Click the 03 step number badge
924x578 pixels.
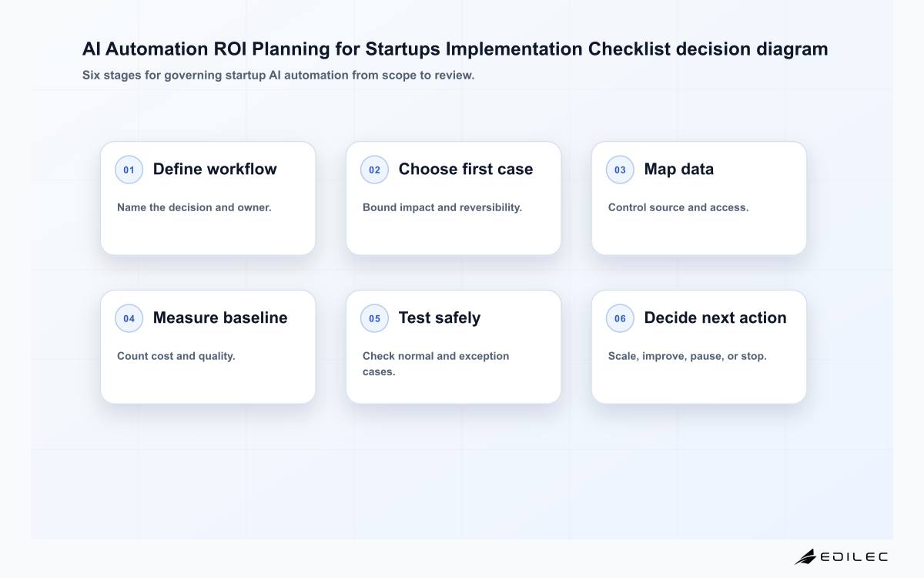click(620, 170)
